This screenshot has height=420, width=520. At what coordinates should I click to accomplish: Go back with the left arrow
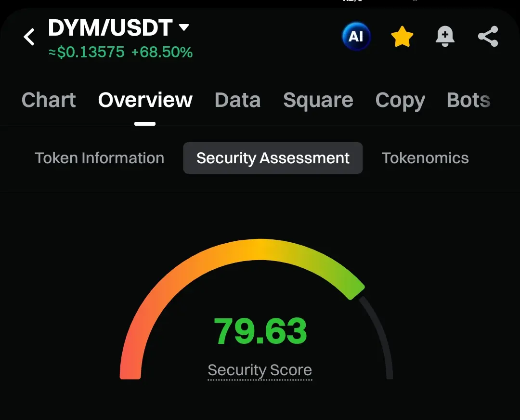coord(29,37)
